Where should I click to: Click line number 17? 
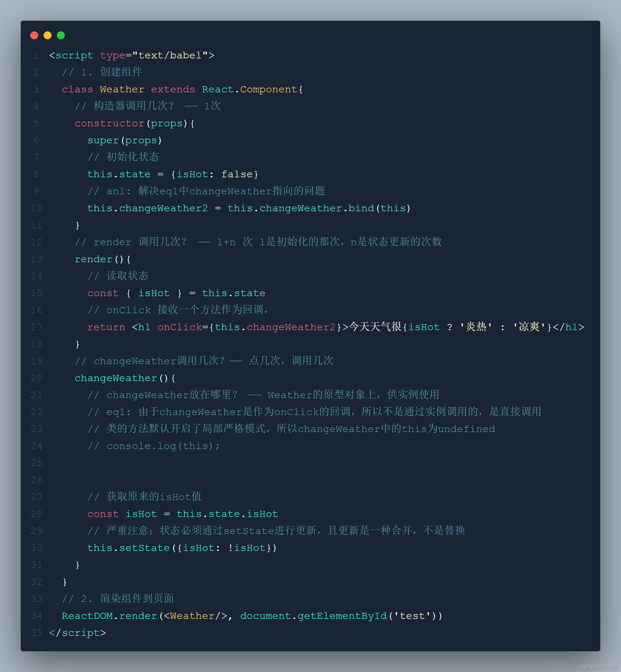[37, 327]
